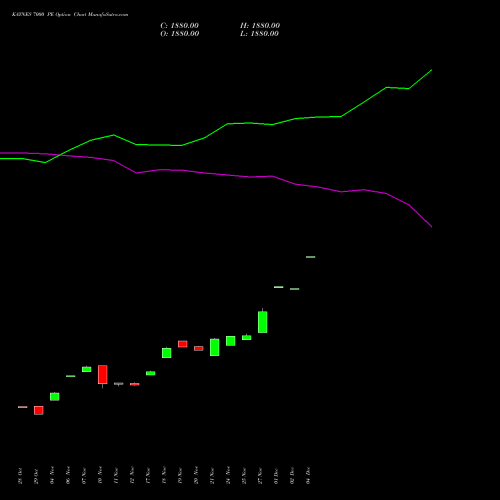
Task: Click the 12 Nov date label
Action: [132, 475]
